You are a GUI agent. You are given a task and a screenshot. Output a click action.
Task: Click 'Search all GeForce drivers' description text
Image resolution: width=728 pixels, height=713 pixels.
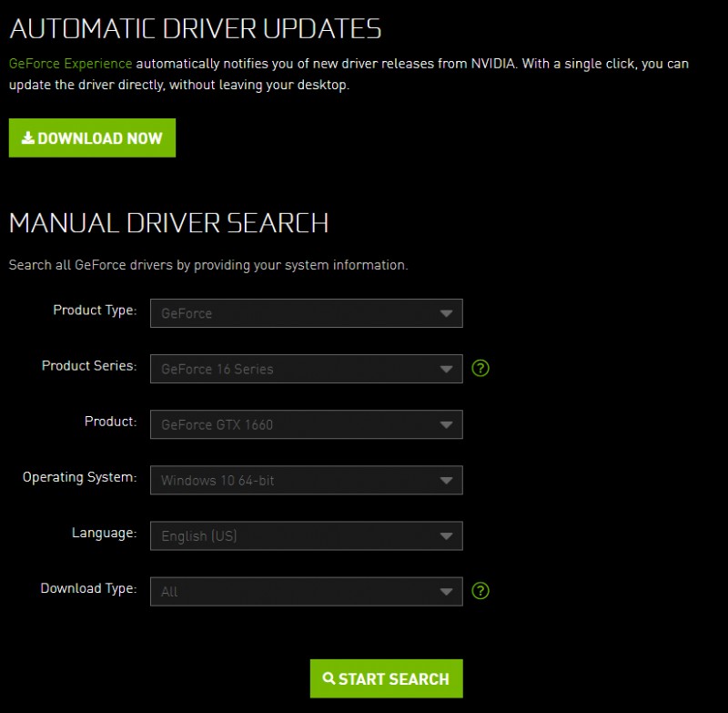pyautogui.click(x=208, y=265)
